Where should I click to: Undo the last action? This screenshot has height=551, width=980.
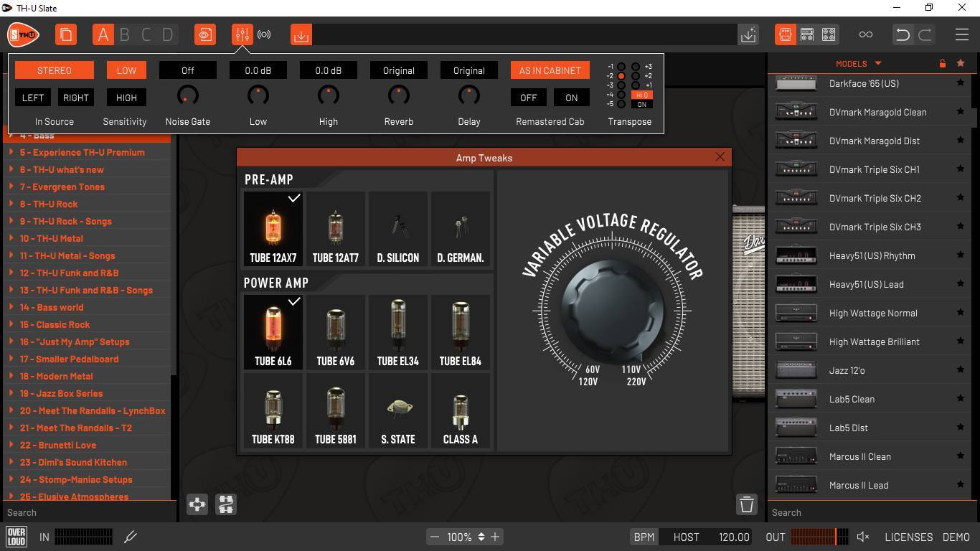(x=903, y=34)
